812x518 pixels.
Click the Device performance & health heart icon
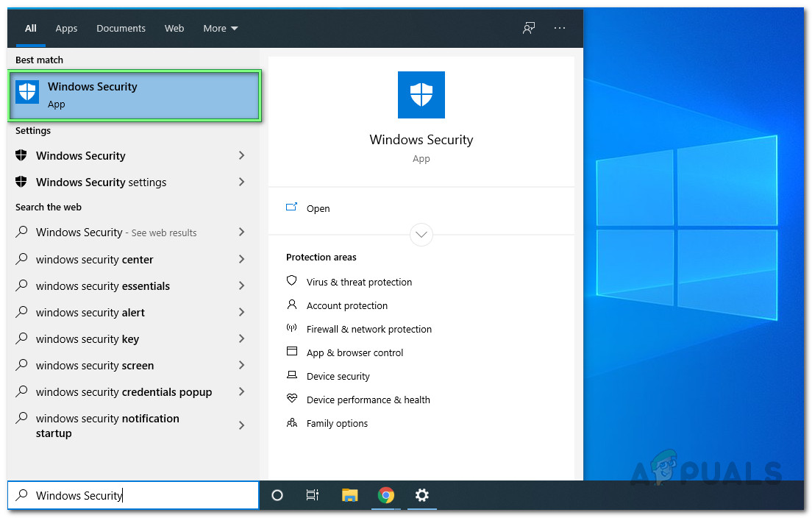pos(291,398)
